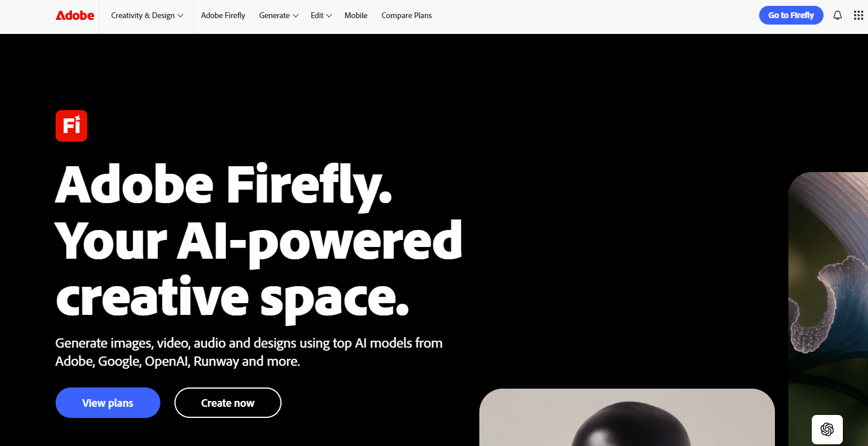Click the "Generate images, video, audio" description

[249, 352]
